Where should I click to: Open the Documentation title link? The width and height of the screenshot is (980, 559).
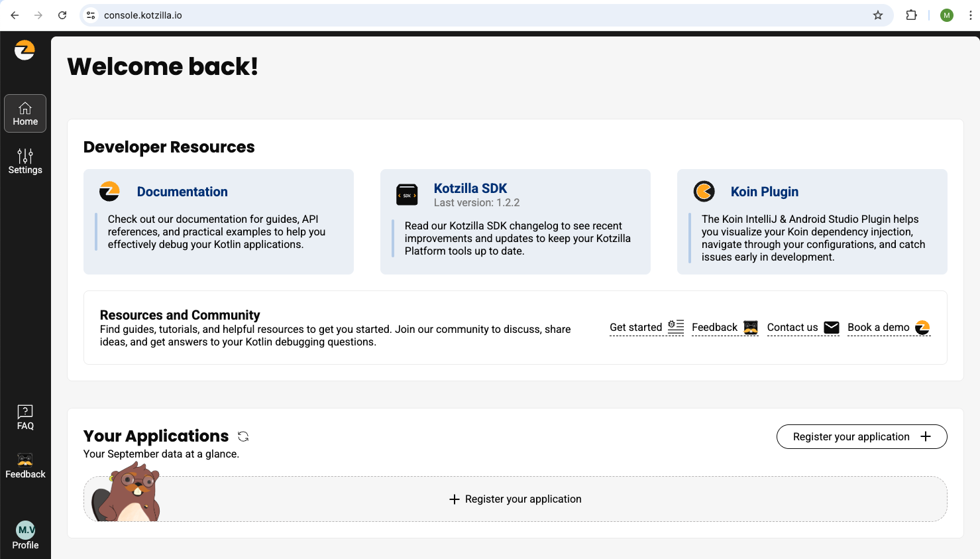pyautogui.click(x=182, y=192)
